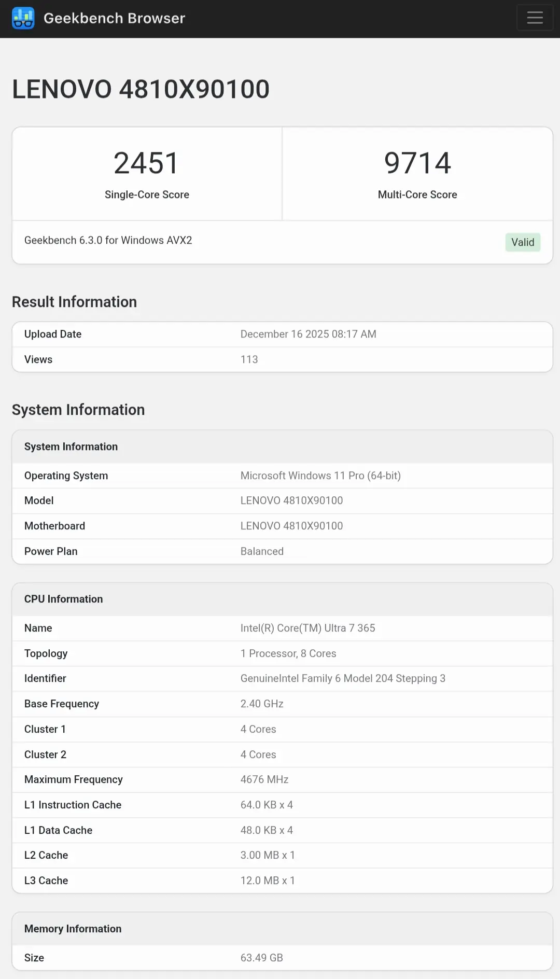Screen dimensions: 560x979
Task: Click the upload date December 16 2025 value
Action: 308,334
